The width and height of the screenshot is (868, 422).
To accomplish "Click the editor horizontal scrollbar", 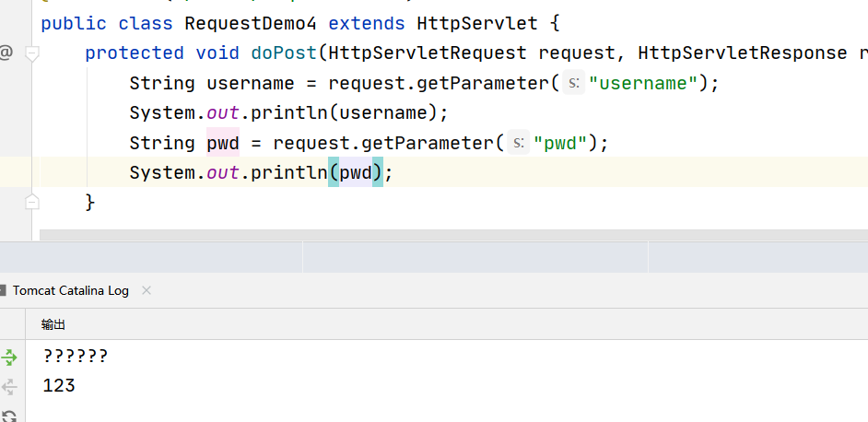I will tap(454, 235).
